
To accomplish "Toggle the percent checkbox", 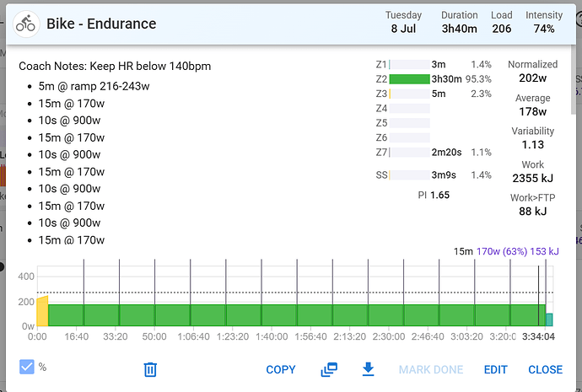I will [27, 367].
